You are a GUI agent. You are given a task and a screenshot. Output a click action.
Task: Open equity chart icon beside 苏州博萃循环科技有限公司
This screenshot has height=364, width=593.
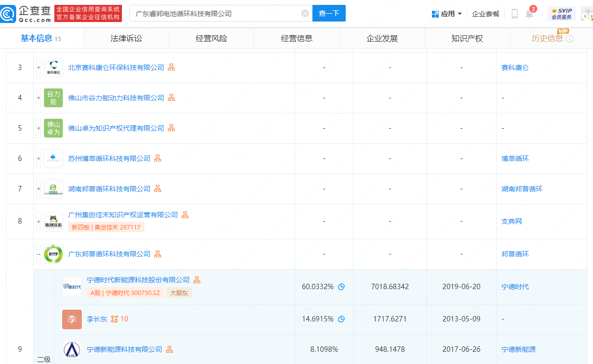tap(158, 159)
